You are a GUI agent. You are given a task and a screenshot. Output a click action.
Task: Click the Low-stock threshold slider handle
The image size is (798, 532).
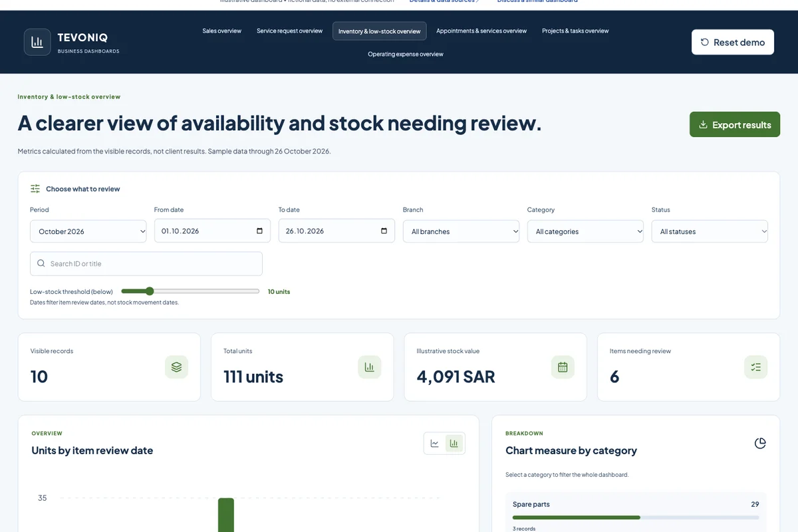point(150,291)
